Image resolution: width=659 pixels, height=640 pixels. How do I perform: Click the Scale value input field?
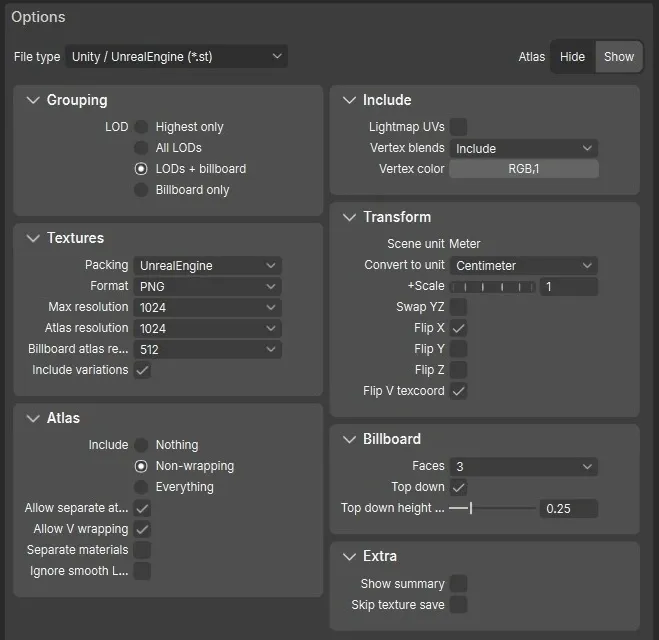tap(568, 287)
